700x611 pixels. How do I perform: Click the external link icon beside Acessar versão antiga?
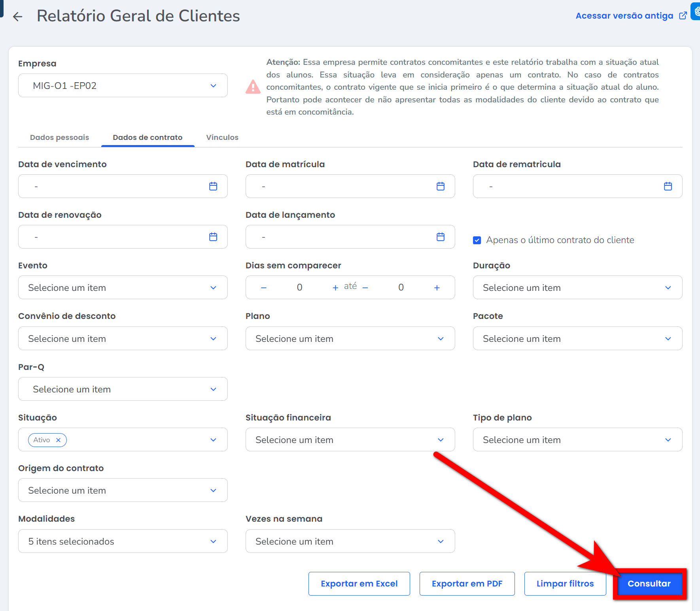[x=683, y=16]
